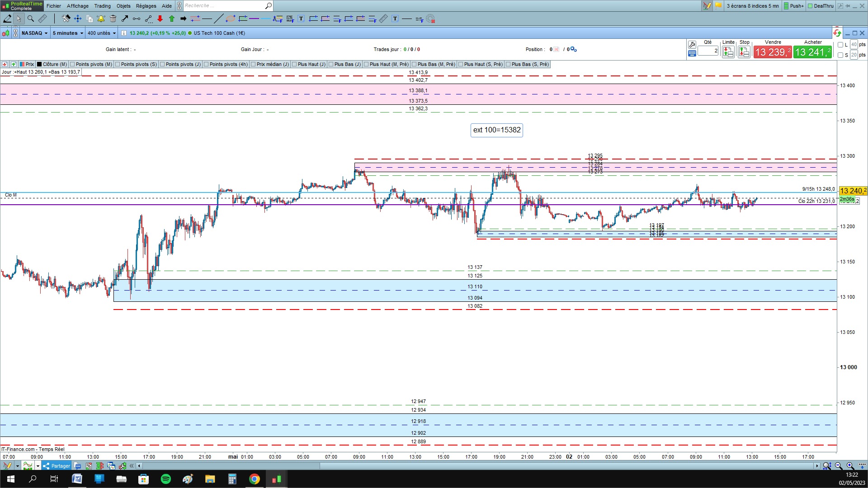The image size is (868, 488).
Task: Select the trash bin delete objects icon
Action: pyautogui.click(x=113, y=19)
